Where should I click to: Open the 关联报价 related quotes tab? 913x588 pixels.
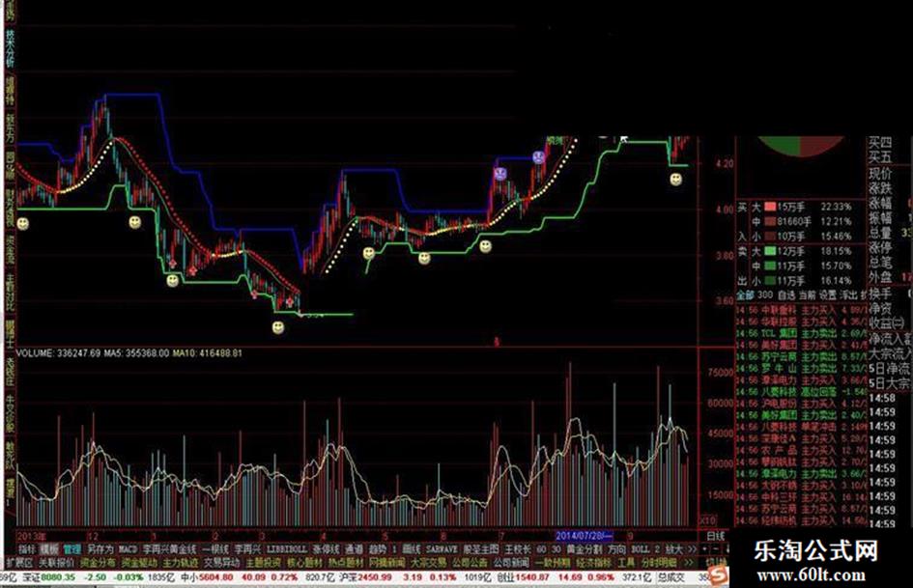click(56, 563)
